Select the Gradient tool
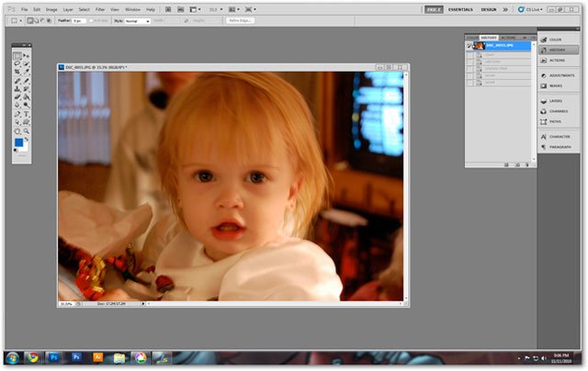Image resolution: width=588 pixels, height=371 pixels. pyautogui.click(x=27, y=97)
